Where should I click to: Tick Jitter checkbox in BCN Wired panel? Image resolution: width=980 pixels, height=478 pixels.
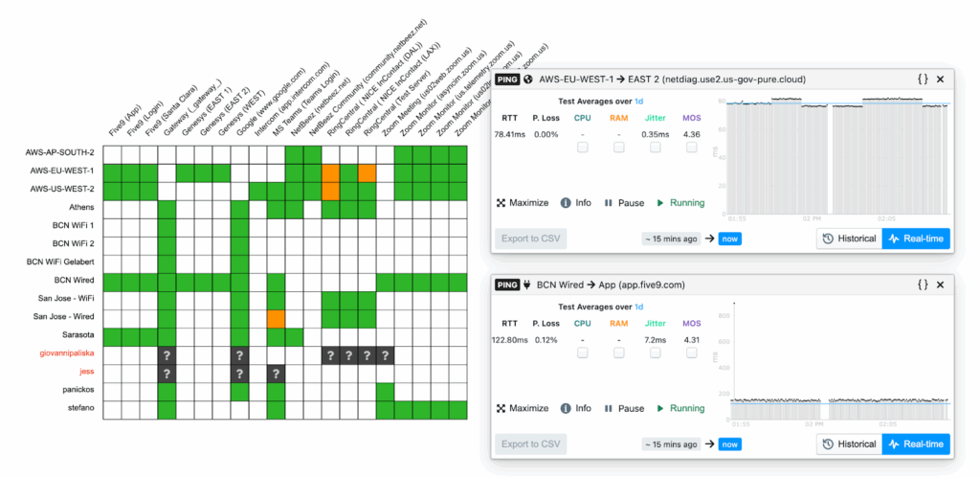point(655,353)
